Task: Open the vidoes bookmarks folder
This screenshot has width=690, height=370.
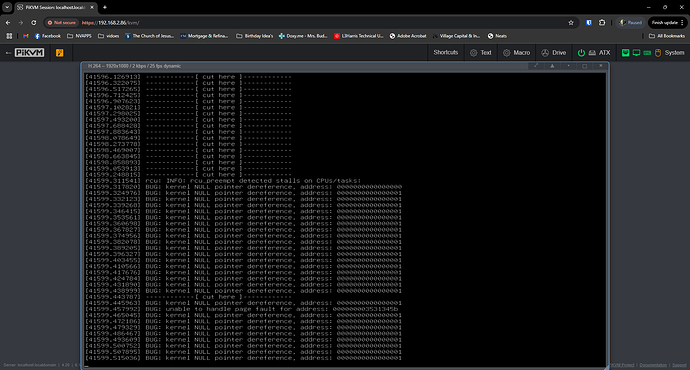Action: 108,36
